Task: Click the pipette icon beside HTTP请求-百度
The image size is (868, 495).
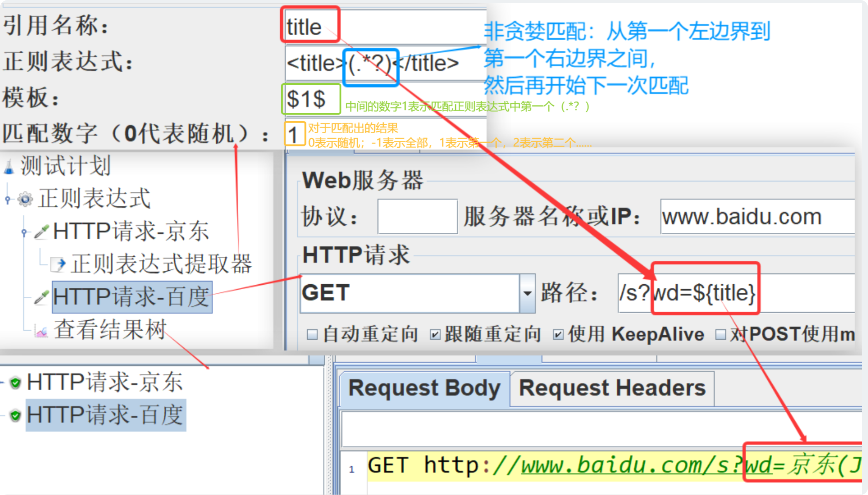Action: [x=41, y=297]
